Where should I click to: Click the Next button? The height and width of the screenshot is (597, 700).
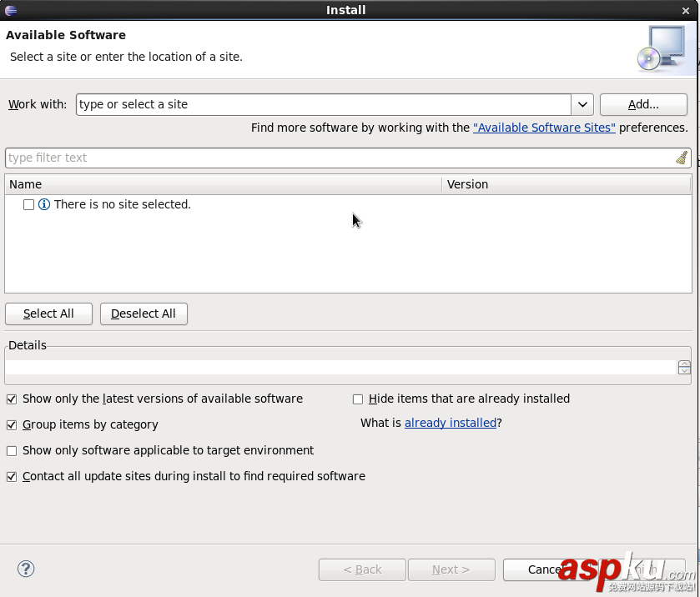451,569
